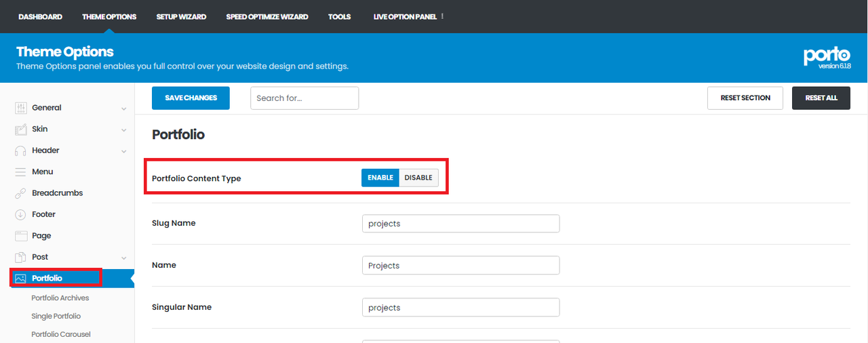Open the Live Option Panel tab
This screenshot has width=868, height=343.
(405, 17)
